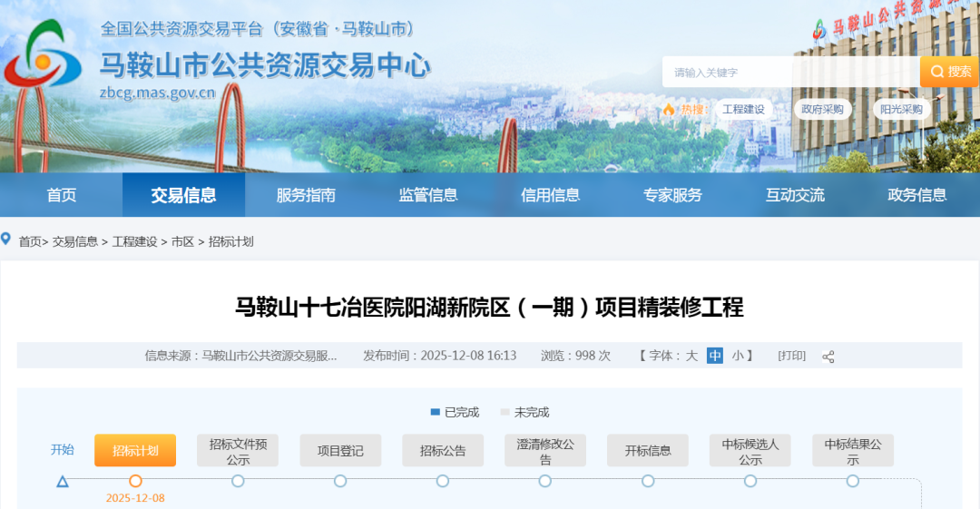Open the 交易信息 navigation tab
This screenshot has width=980, height=509.
183,195
